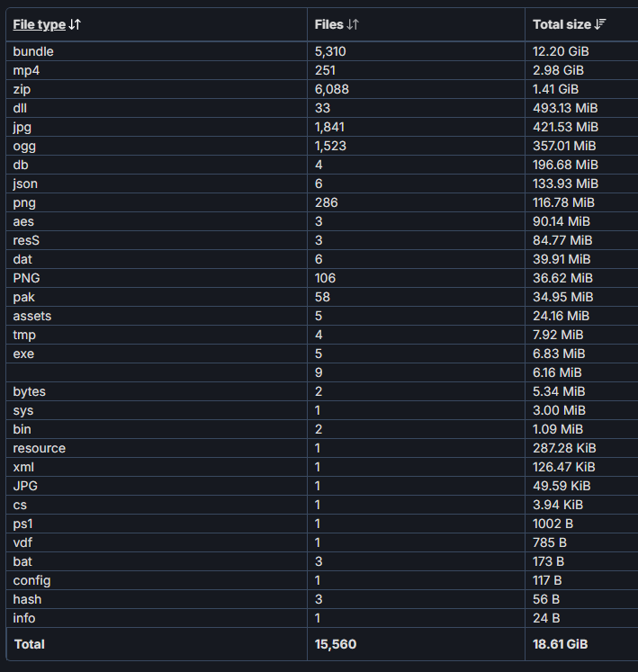This screenshot has height=672, width=638.
Task: Click the sort arrows icon next to Files
Action: coord(353,24)
